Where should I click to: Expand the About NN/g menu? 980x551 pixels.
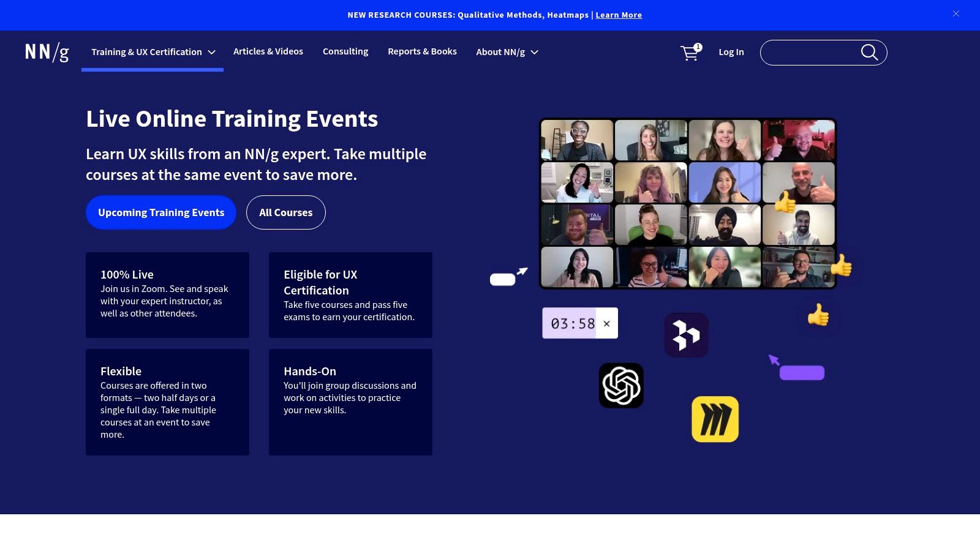507,52
